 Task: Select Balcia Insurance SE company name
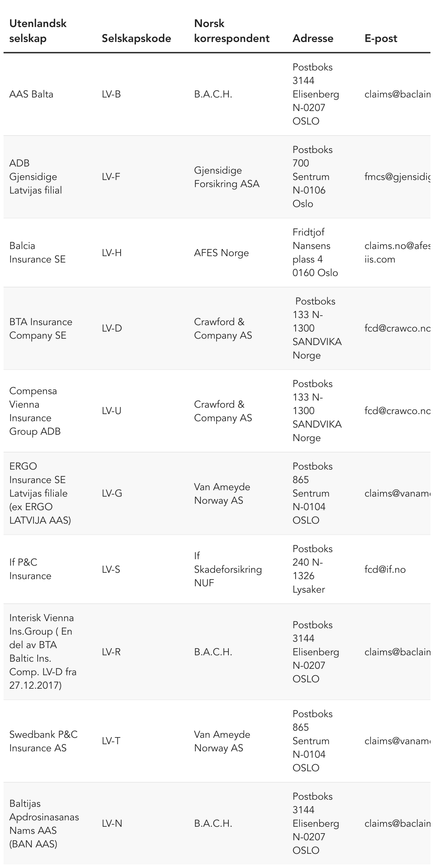click(x=38, y=253)
